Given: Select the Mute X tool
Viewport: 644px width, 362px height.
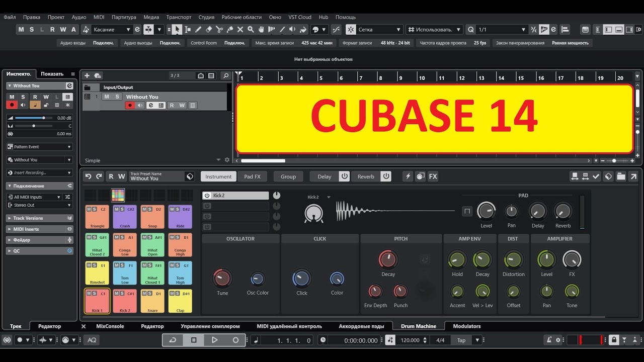Looking at the screenshot, I should [x=240, y=30].
